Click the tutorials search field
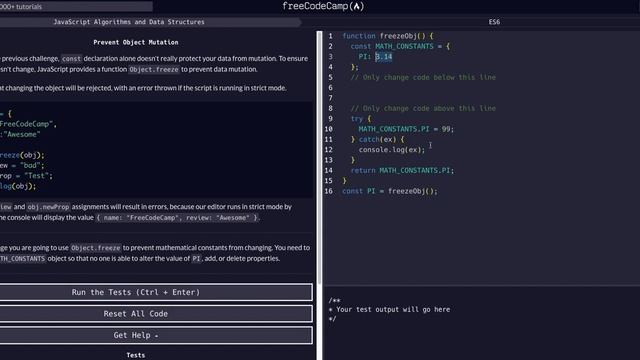The width and height of the screenshot is (640, 360). [76, 7]
